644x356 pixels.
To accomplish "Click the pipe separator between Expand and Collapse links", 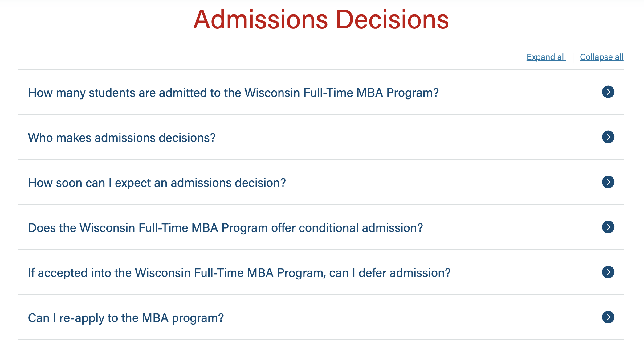I will (x=573, y=57).
